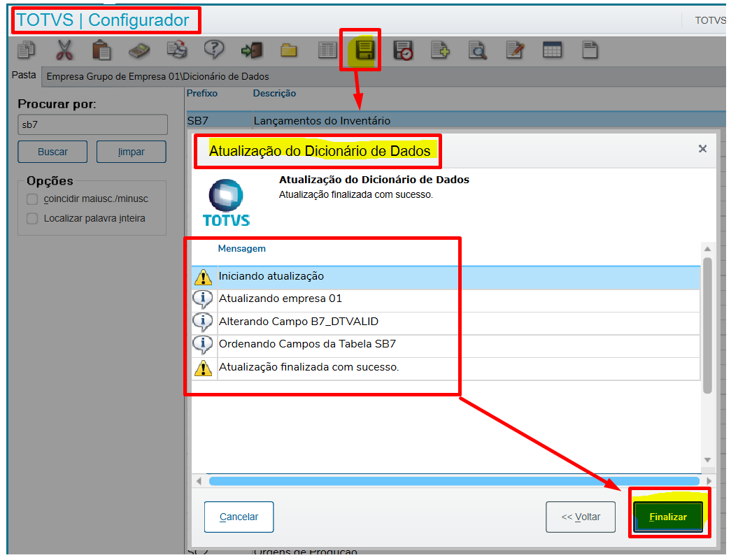Image resolution: width=731 pixels, height=560 pixels.
Task: Click the yellow folder icon
Action: pyautogui.click(x=289, y=50)
